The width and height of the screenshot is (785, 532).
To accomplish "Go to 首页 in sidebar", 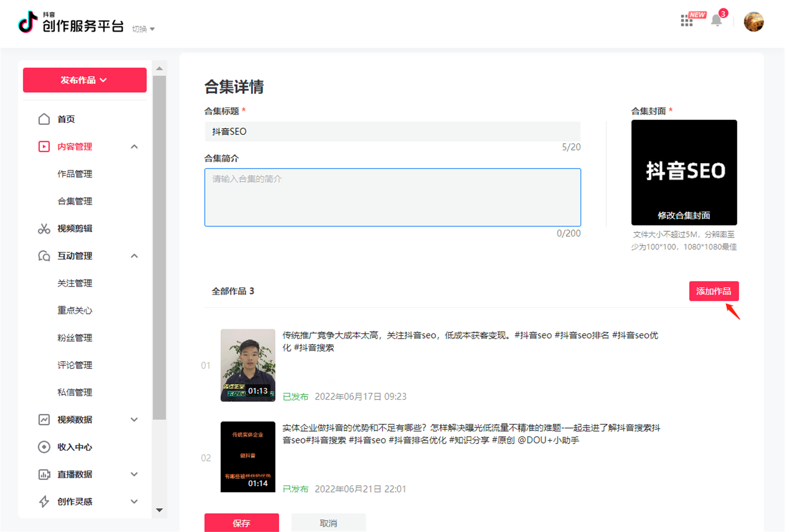I will (x=66, y=119).
